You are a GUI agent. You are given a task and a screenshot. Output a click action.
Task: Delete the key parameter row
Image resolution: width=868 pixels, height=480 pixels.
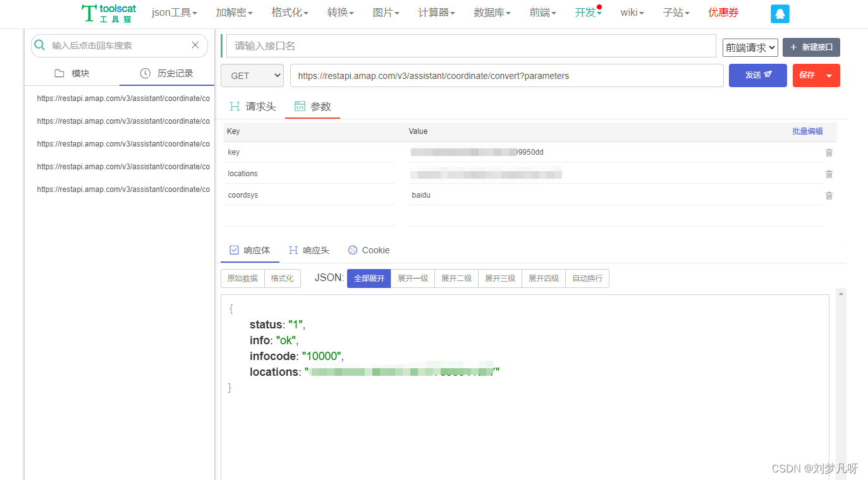click(x=829, y=152)
